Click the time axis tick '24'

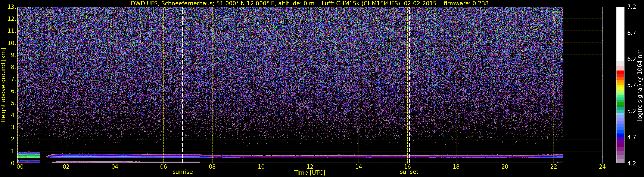tap(602, 167)
